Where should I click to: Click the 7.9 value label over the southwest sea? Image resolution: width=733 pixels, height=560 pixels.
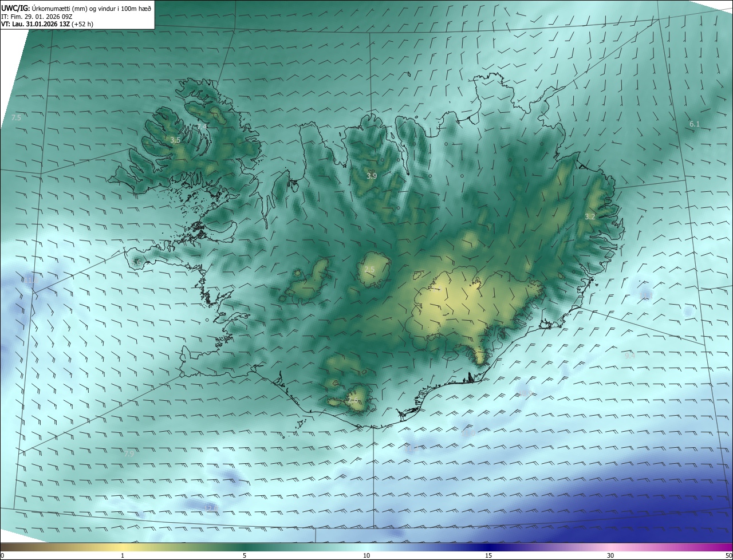(x=129, y=453)
